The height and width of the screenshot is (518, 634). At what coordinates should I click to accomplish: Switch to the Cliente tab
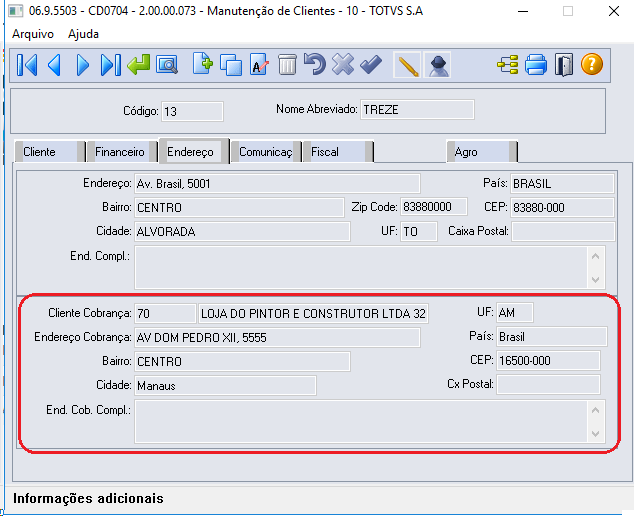tap(50, 152)
